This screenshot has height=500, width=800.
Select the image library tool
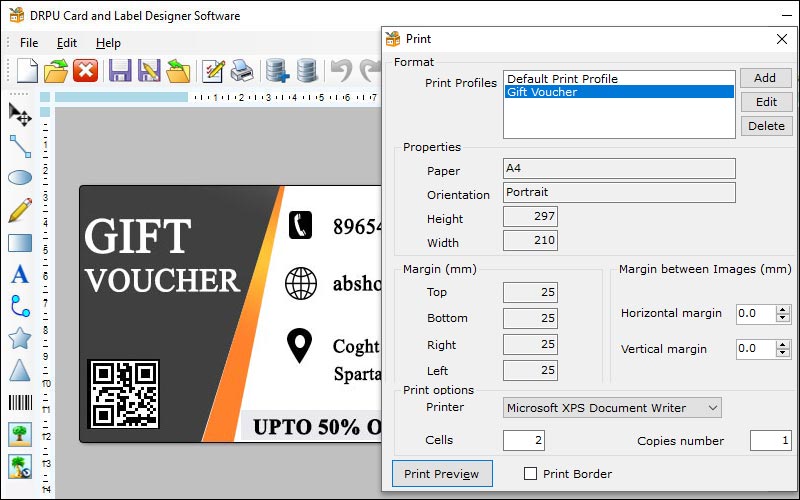tap(20, 466)
